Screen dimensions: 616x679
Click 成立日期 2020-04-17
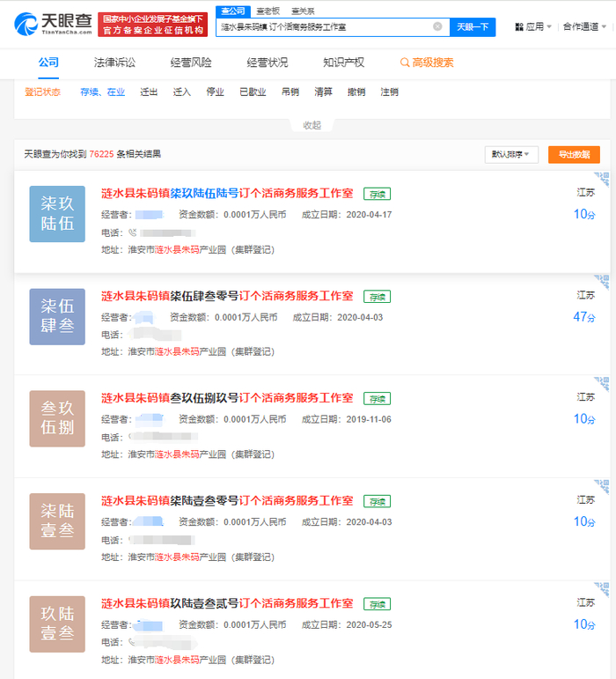pyautogui.click(x=347, y=215)
